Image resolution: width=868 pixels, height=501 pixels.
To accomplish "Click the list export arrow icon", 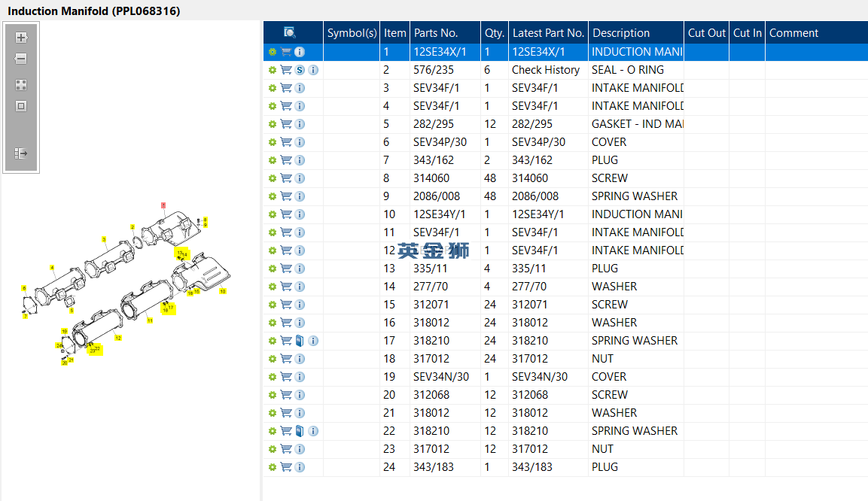I will pyautogui.click(x=21, y=153).
